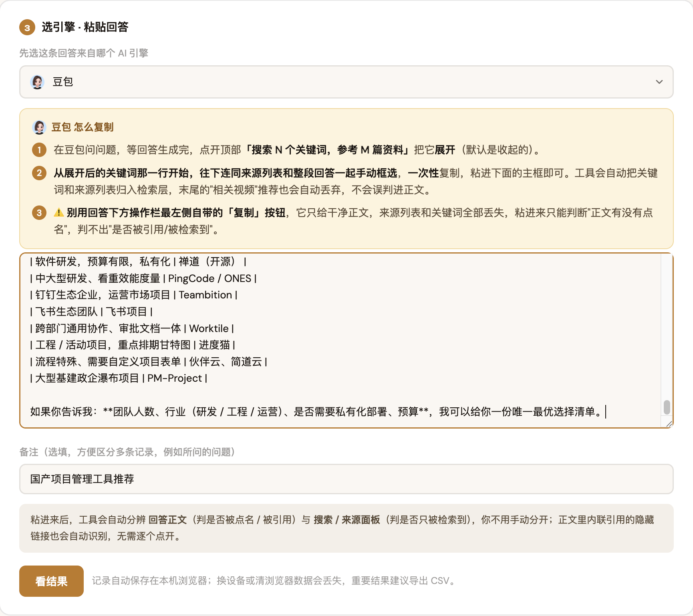Open the AI engine dropdown showing 豆包

click(x=346, y=82)
